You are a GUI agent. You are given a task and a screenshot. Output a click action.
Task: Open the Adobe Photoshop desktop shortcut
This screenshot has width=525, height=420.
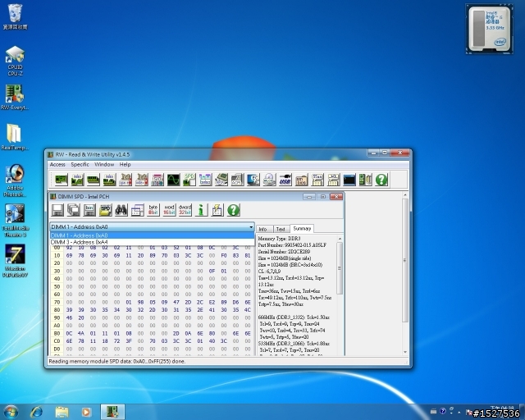tap(15, 180)
